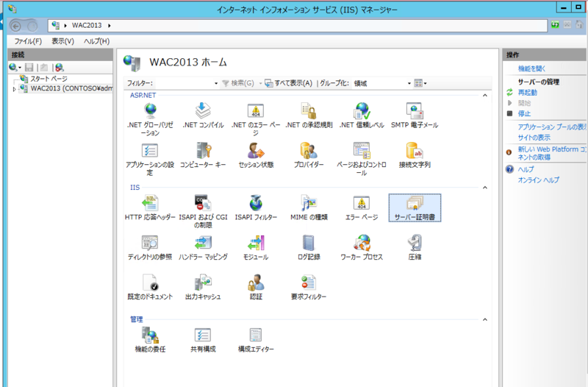
Task: Open 共有構成 feature
Action: (203, 340)
